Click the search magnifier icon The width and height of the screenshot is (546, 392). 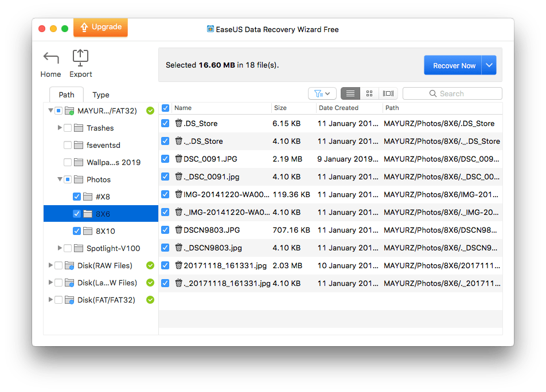[433, 93]
